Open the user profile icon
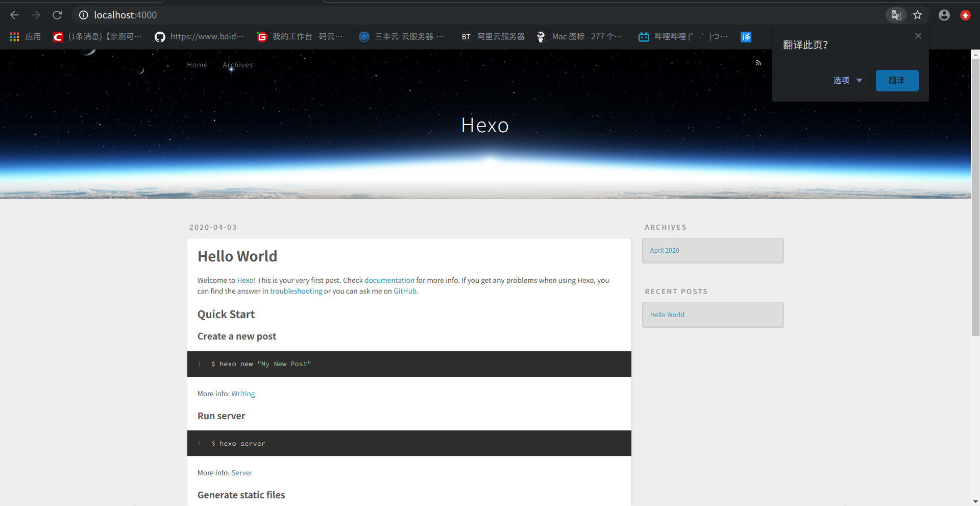Viewport: 980px width, 506px height. (944, 15)
